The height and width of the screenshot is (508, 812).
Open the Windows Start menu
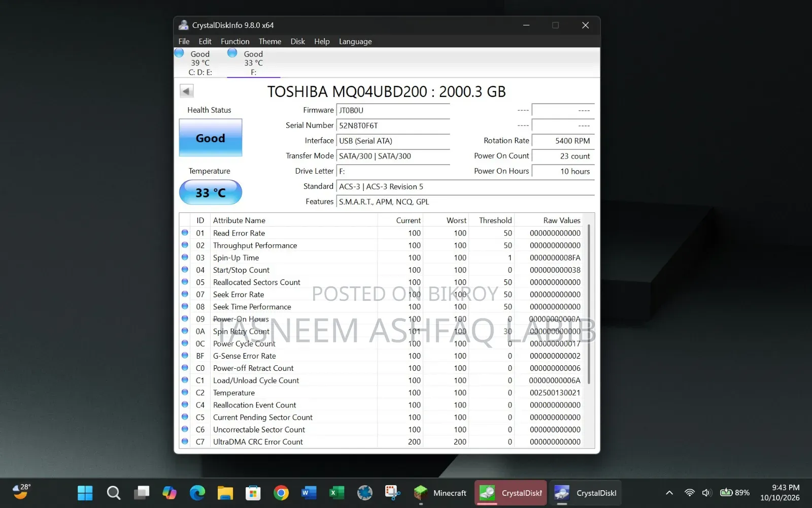(85, 493)
